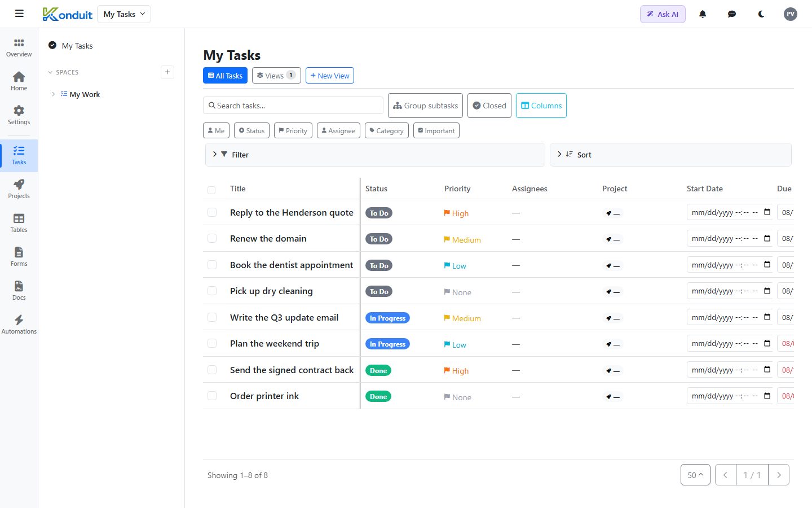Viewport: 812px width, 508px height.
Task: Check Send the signed contract back row
Action: [212, 370]
